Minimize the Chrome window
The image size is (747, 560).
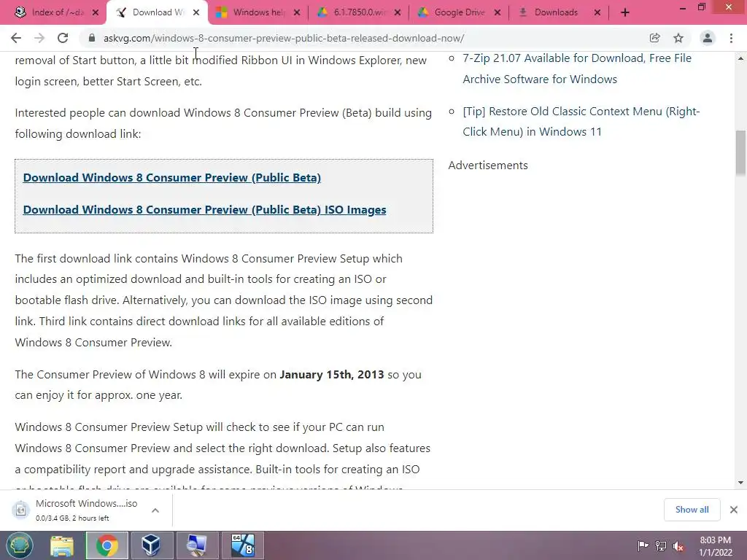[682, 8]
